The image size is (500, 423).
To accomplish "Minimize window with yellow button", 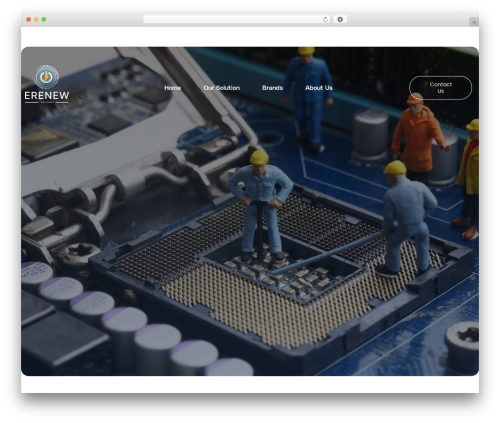I will point(36,19).
